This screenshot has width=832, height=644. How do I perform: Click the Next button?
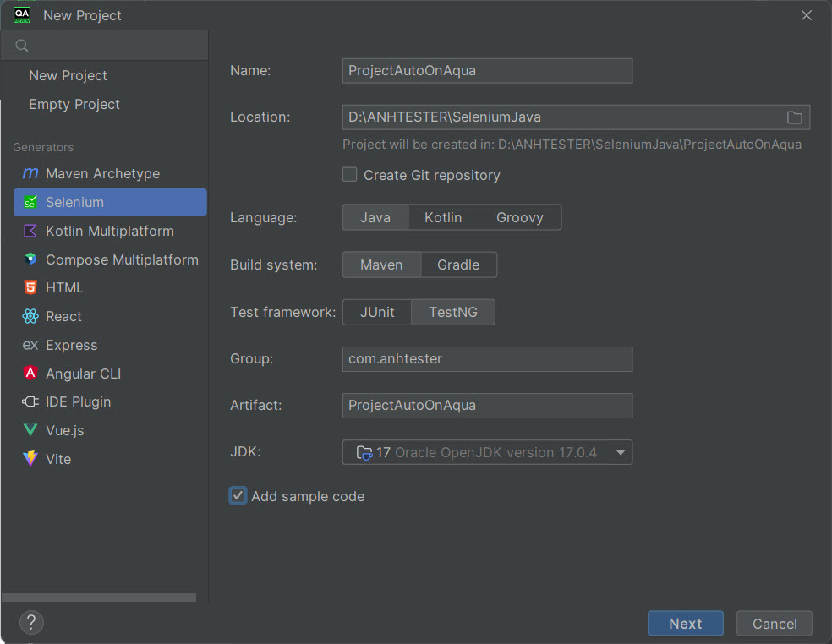685,624
